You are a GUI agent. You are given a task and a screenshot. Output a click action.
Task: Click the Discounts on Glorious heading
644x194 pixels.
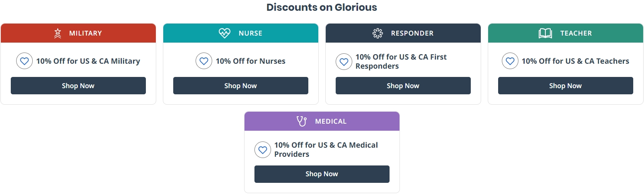[322, 7]
